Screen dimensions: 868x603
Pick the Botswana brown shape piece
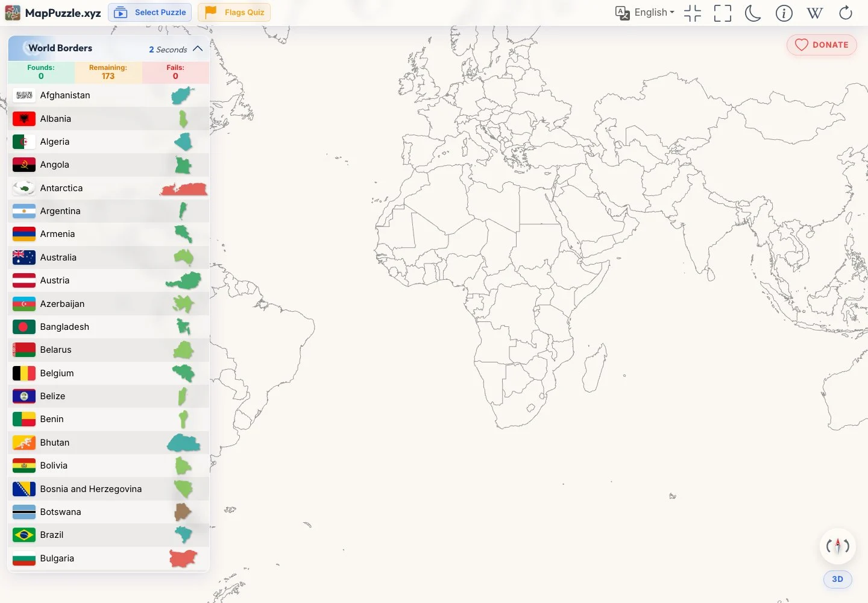[x=183, y=512]
